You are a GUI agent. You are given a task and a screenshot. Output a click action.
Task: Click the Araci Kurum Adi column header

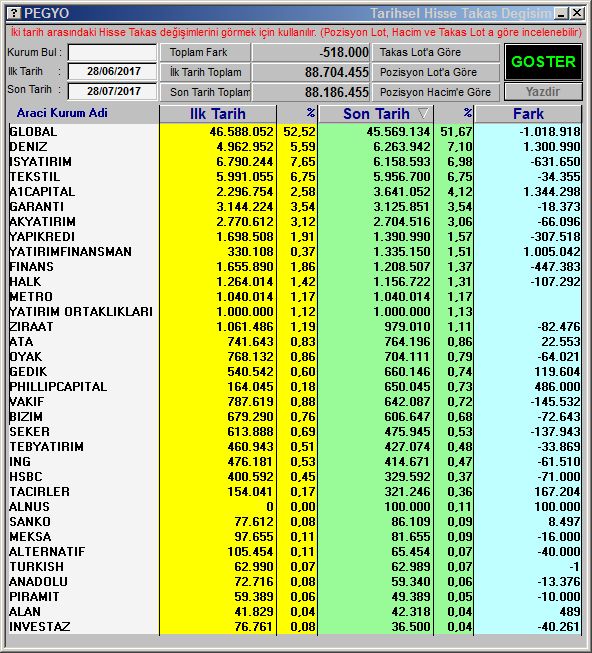(62, 113)
